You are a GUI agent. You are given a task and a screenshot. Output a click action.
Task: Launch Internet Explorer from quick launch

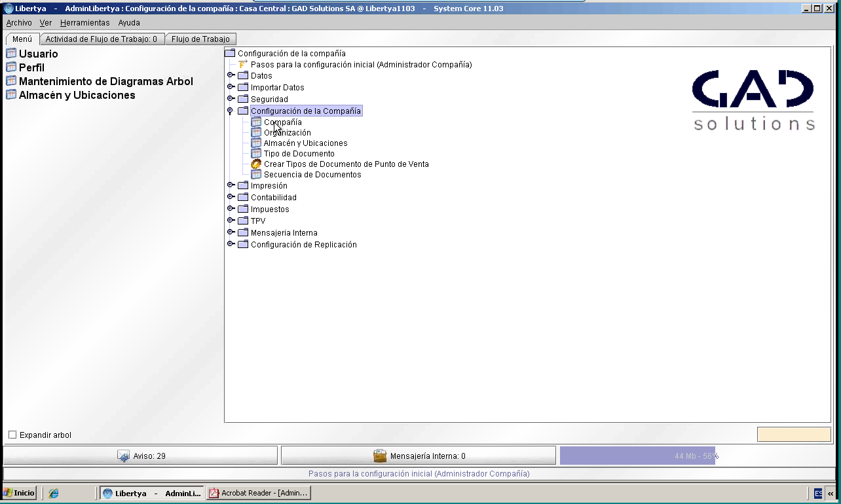pos(54,493)
